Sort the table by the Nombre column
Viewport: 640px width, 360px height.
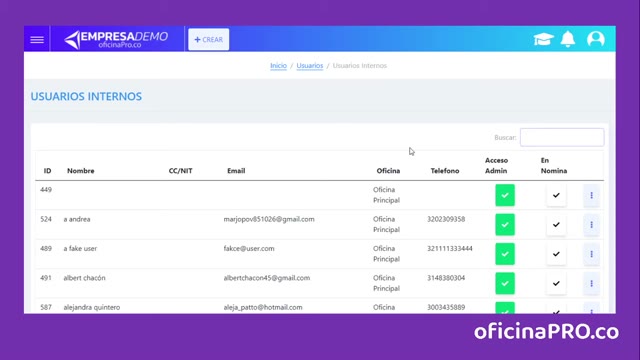tap(81, 171)
